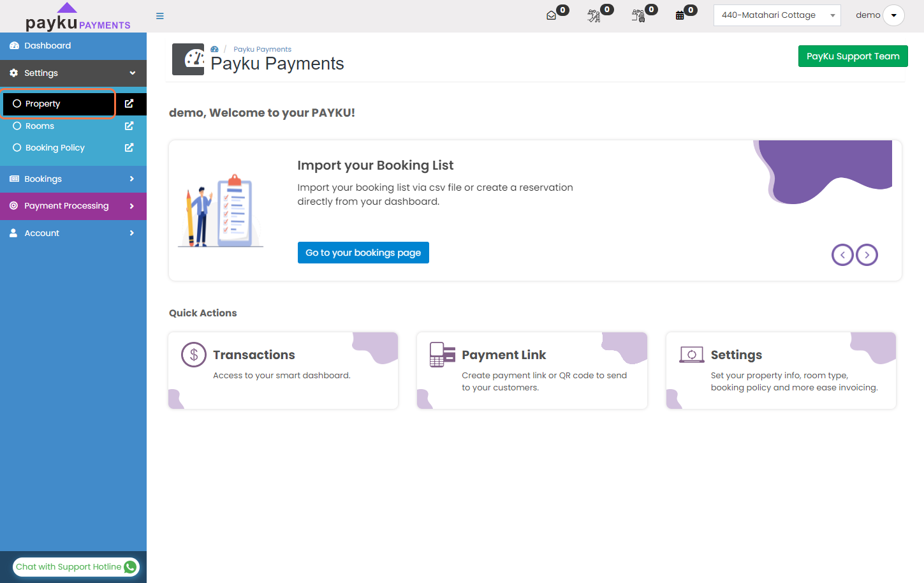Click the WhatsApp icon in support chat
Screen dimensions: 924x583
(x=130, y=567)
